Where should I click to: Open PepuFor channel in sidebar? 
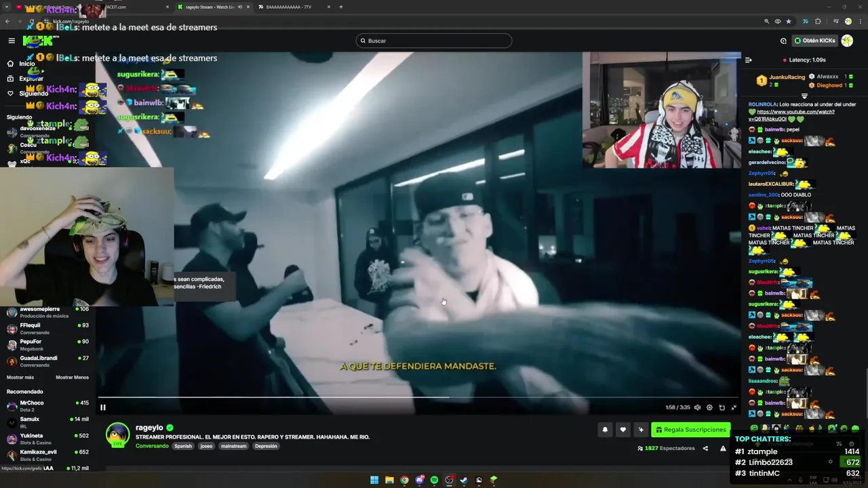pyautogui.click(x=47, y=345)
